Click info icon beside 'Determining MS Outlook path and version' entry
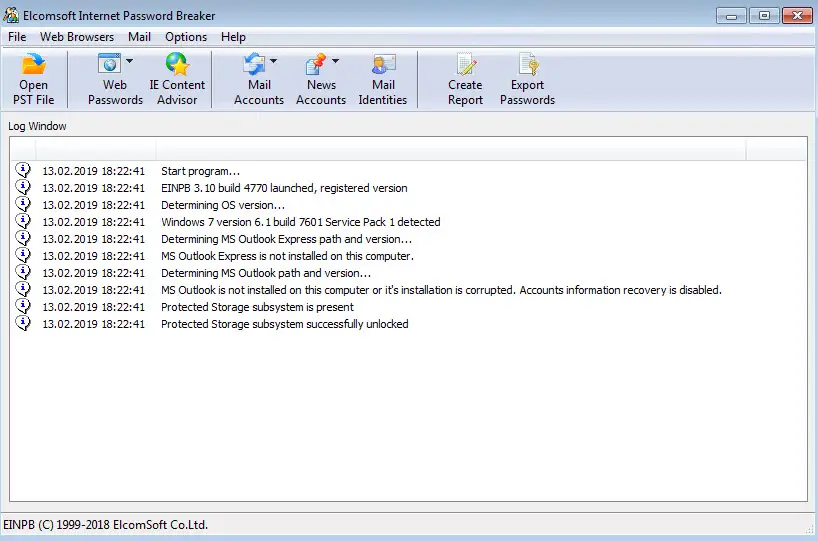The height and width of the screenshot is (541, 818). pos(23,272)
